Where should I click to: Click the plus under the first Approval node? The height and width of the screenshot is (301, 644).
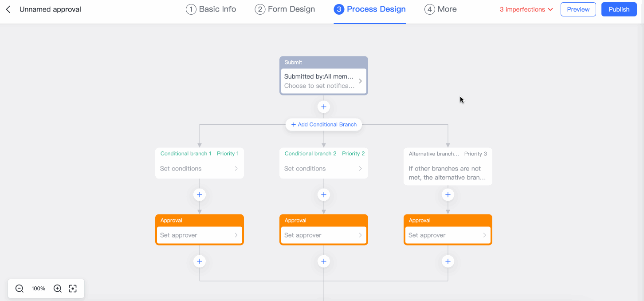(x=199, y=261)
